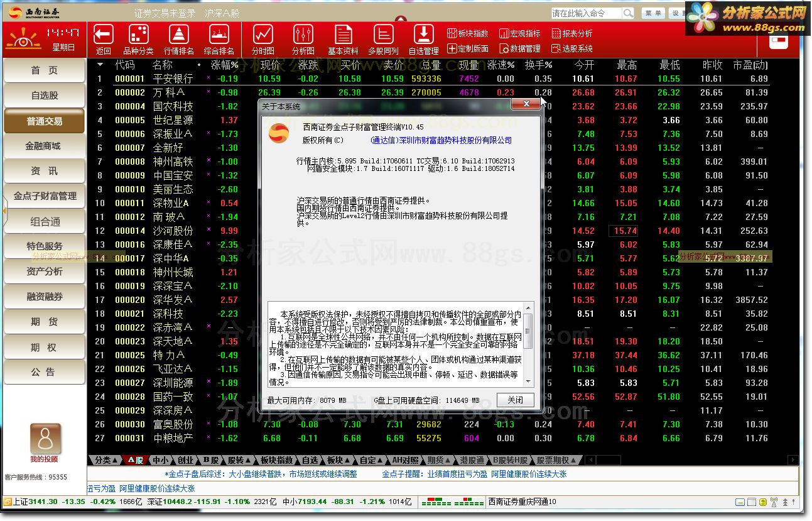Image resolution: width=812 pixels, height=521 pixels.
Task: Select the 中小 bottom tab
Action: point(161,460)
